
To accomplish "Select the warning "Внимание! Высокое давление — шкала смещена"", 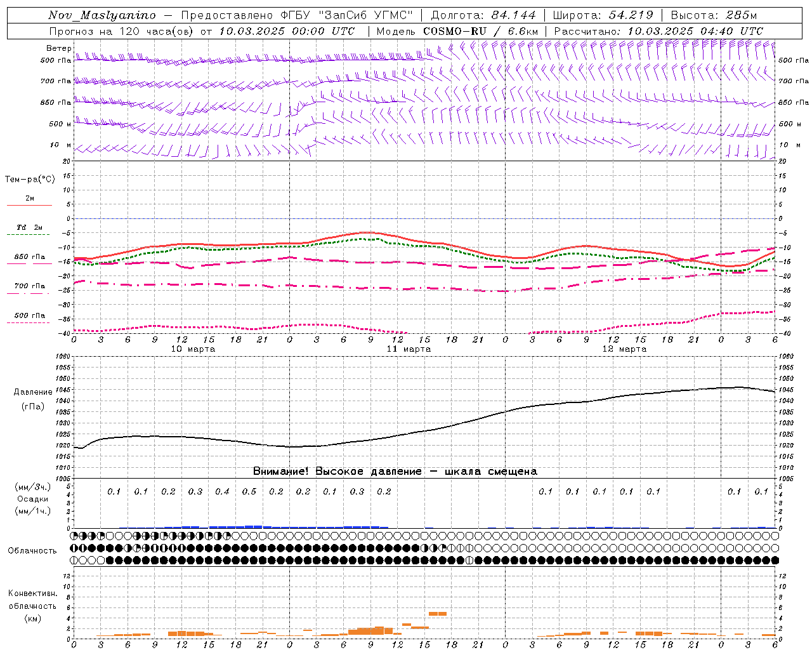I will click(x=395, y=472).
